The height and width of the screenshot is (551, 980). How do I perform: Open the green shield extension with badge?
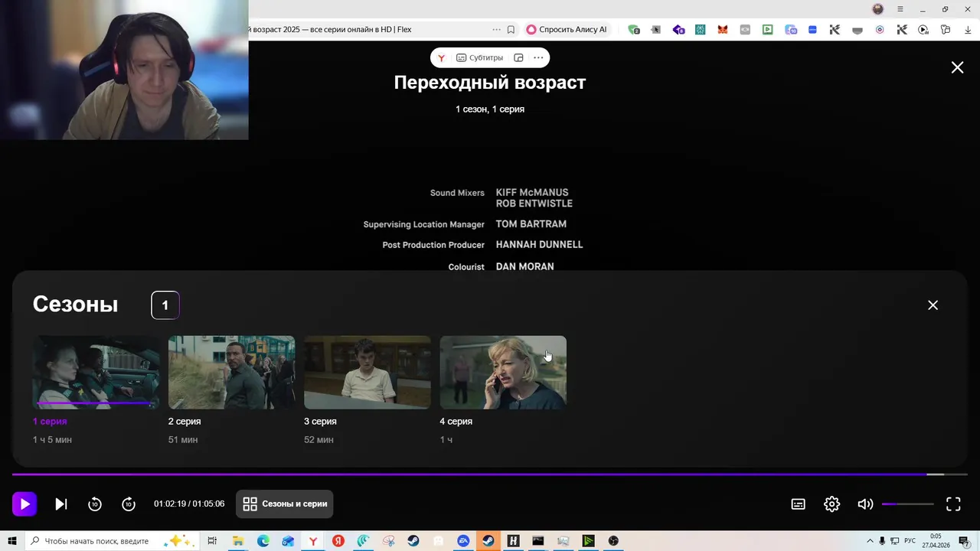click(x=634, y=29)
